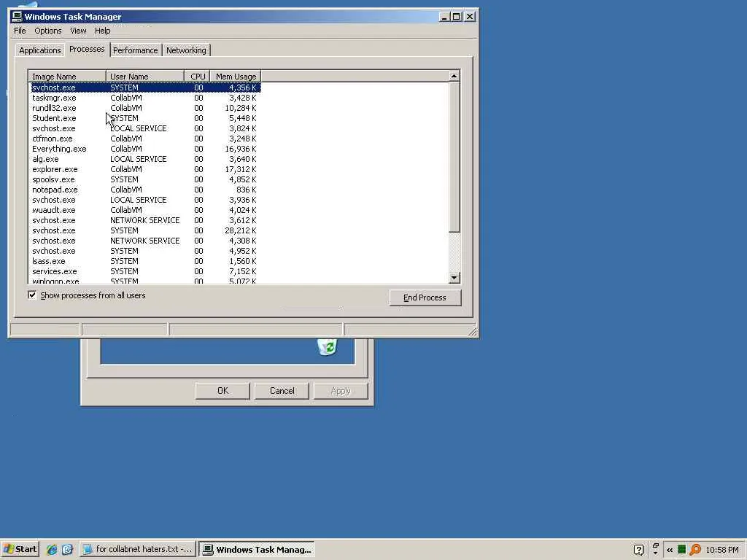Open the File menu
The height and width of the screenshot is (560, 747).
coord(20,31)
